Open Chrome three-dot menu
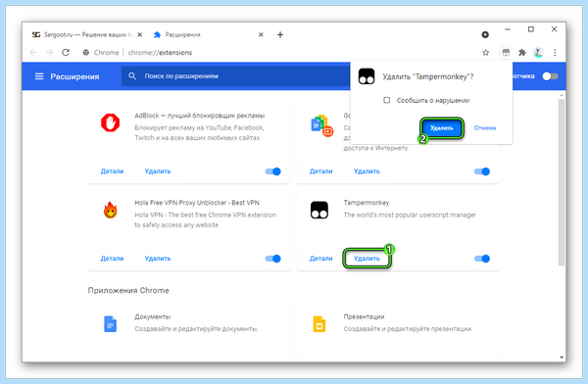588x384 pixels. coord(555,53)
